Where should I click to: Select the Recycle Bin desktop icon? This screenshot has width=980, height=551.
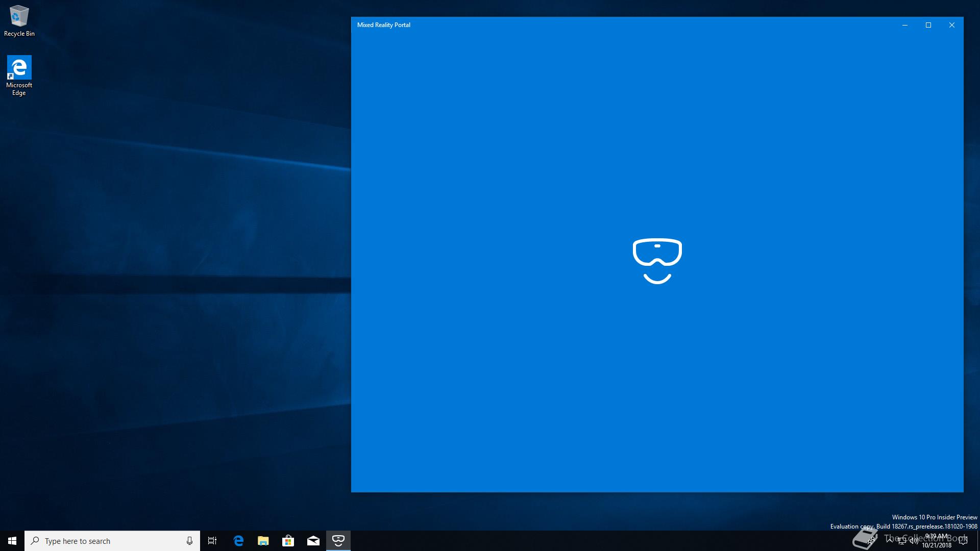pos(19,21)
